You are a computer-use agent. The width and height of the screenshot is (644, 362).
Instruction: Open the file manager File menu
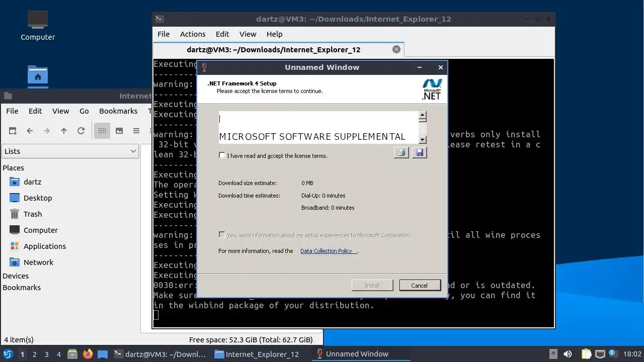[12, 111]
